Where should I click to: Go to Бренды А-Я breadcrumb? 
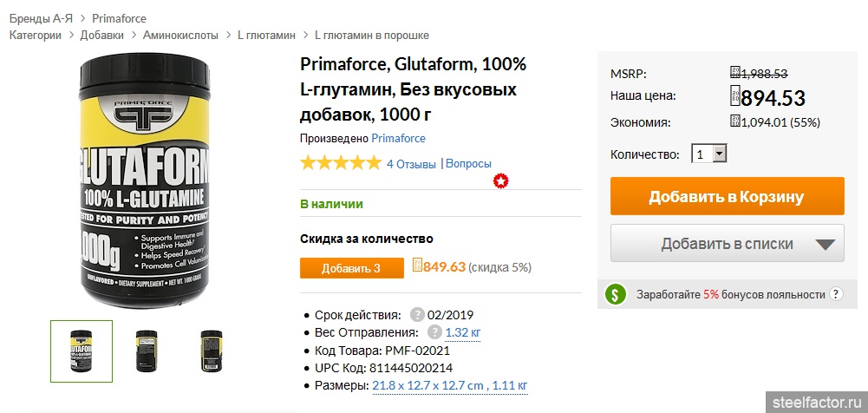(42, 18)
